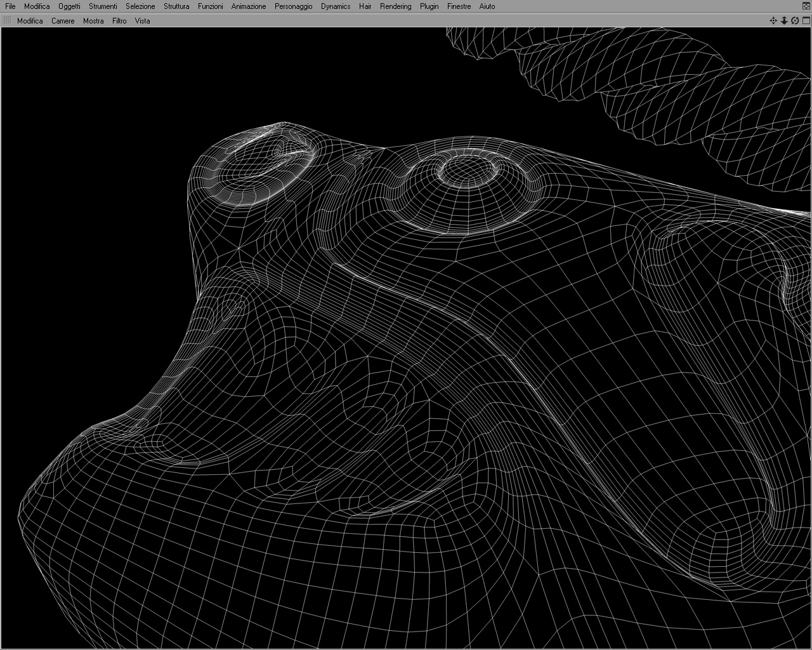Open the Aiuto menu
Viewport: 812px width, 650px height.
click(487, 6)
